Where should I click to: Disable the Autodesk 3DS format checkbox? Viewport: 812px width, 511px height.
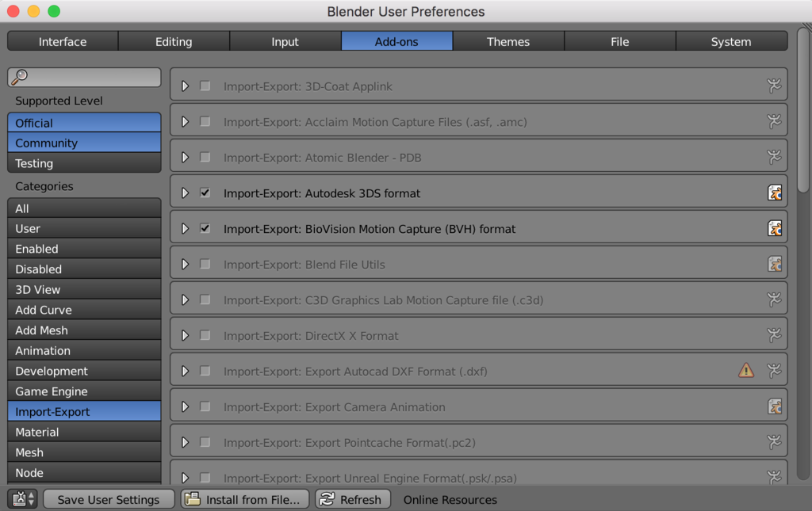205,193
